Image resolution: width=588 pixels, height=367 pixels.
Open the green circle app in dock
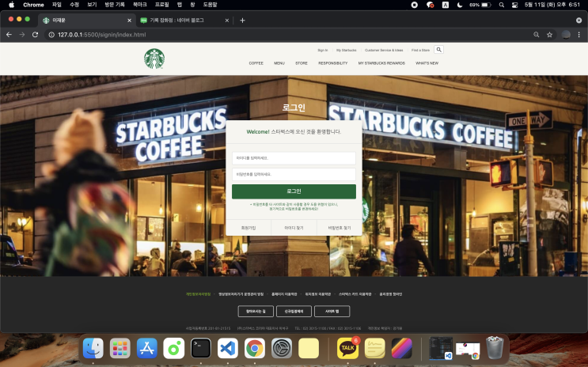(174, 348)
